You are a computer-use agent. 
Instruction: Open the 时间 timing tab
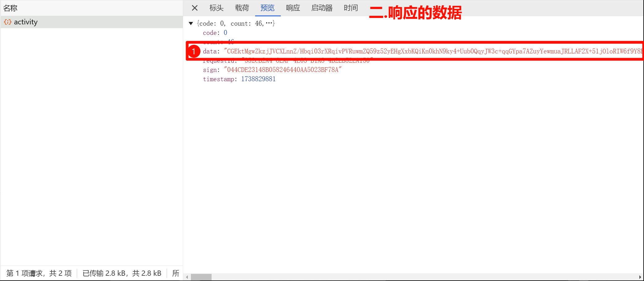tap(351, 8)
